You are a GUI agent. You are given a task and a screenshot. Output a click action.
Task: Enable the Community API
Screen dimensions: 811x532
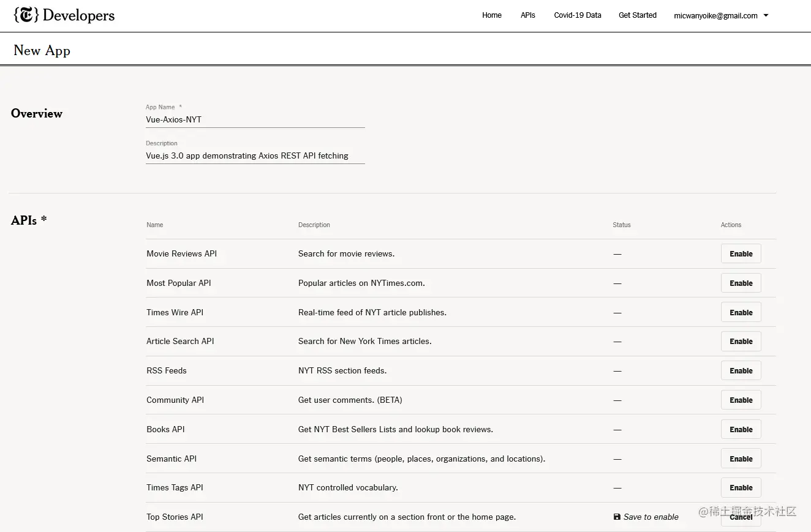tap(741, 400)
